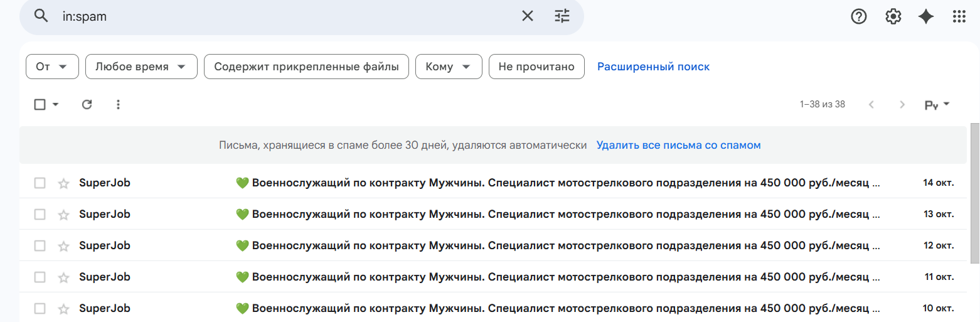The height and width of the screenshot is (322, 980).
Task: Clear the in:spam search query
Action: coord(528,16)
